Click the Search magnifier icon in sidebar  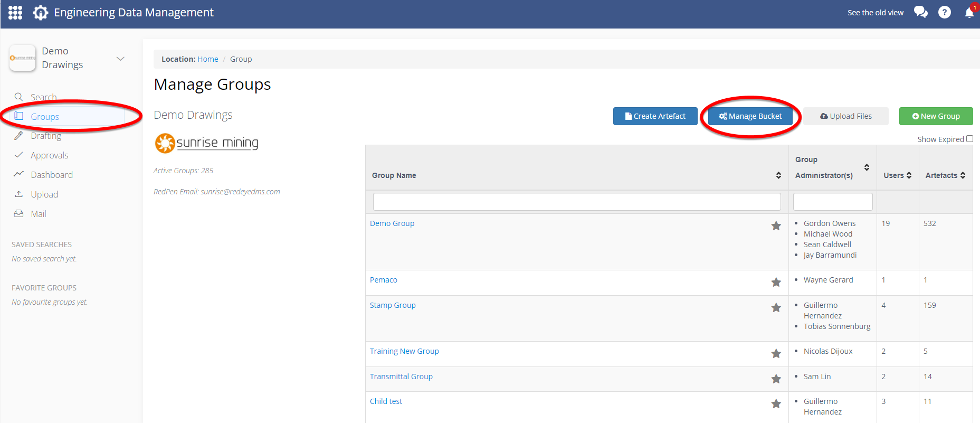pyautogui.click(x=19, y=97)
